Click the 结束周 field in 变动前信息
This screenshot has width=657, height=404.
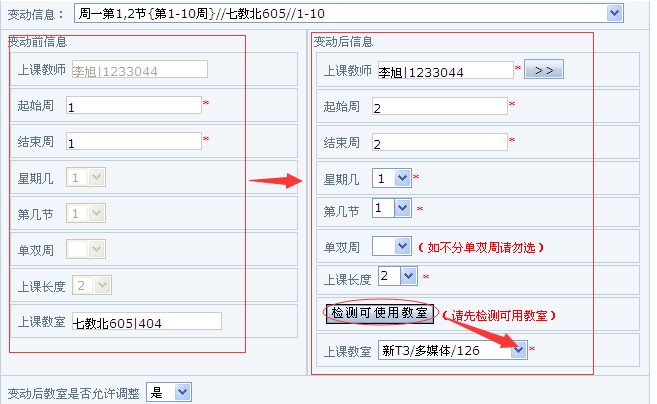pyautogui.click(x=134, y=141)
